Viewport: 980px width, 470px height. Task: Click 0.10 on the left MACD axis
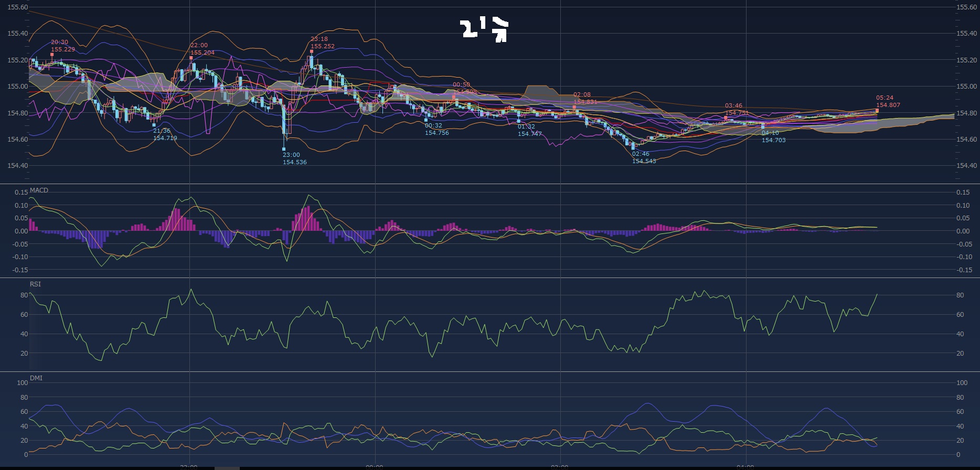coord(22,205)
